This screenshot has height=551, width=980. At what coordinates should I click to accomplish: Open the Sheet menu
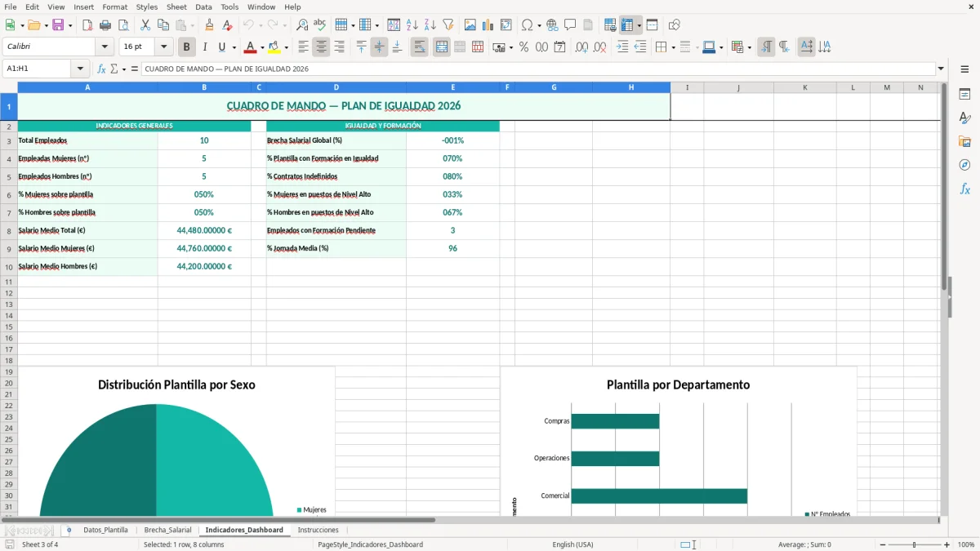(176, 7)
